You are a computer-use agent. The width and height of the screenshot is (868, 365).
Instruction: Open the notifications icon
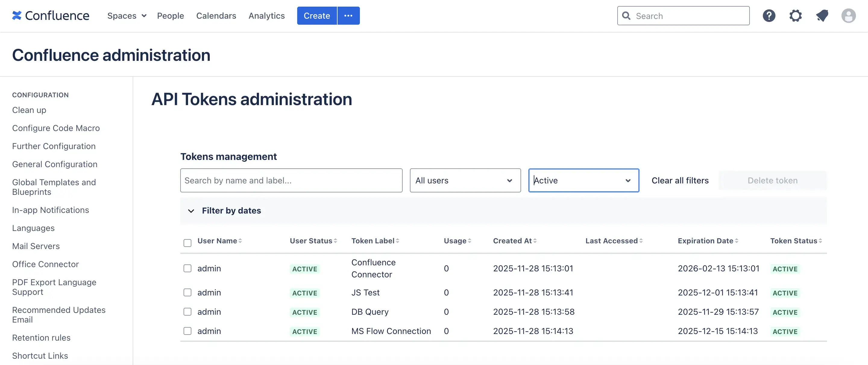(822, 15)
